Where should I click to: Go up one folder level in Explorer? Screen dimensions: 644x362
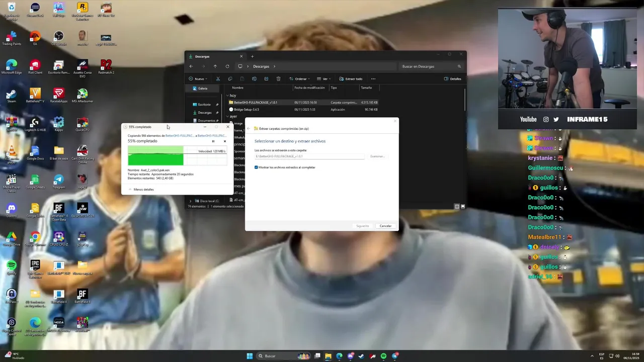[x=215, y=66]
